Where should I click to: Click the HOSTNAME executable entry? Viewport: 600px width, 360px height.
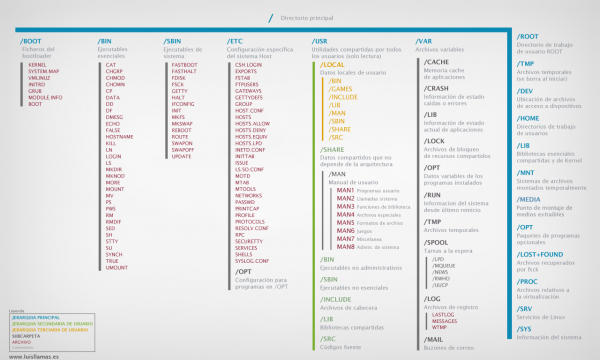click(119, 137)
